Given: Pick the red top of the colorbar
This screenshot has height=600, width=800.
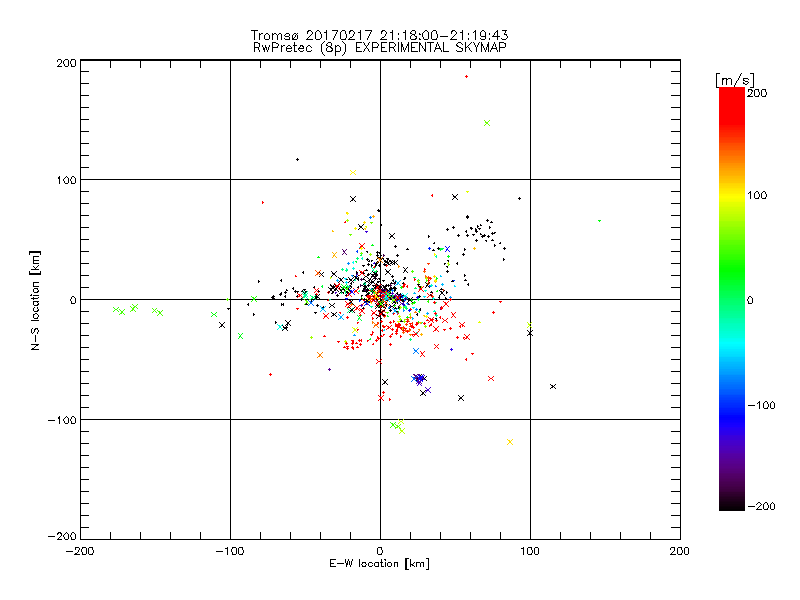Looking at the screenshot, I should coord(732,98).
